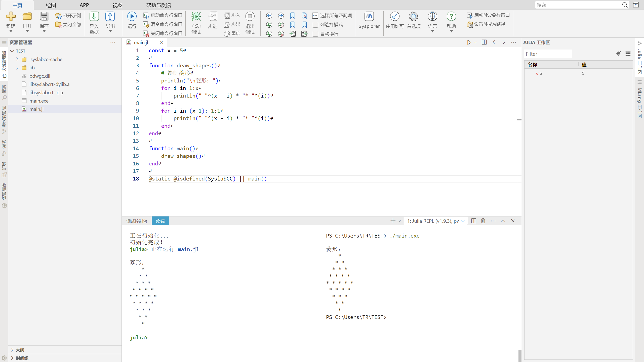The image size is (644, 362).
Task: Click the Filter field in Julia workspace
Action: 548,54
